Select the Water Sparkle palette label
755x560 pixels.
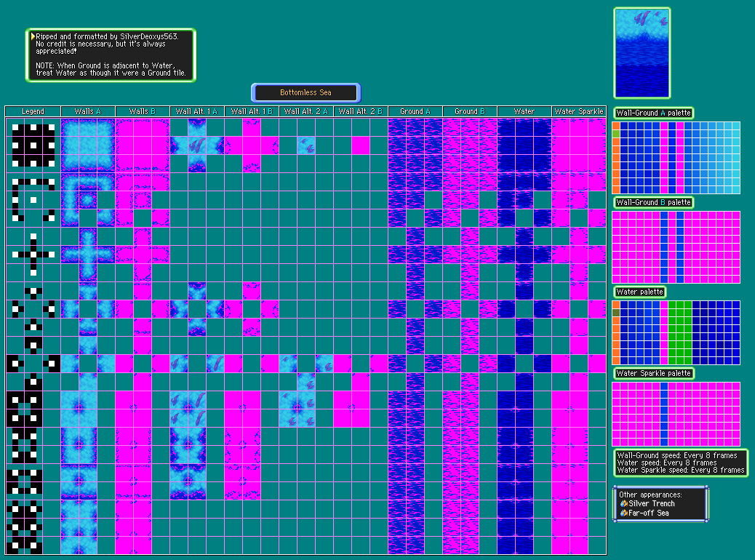pos(653,373)
